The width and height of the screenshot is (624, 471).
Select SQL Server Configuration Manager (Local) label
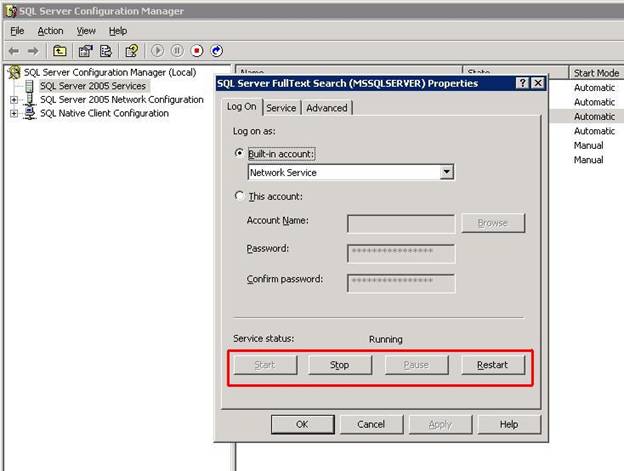[110, 72]
